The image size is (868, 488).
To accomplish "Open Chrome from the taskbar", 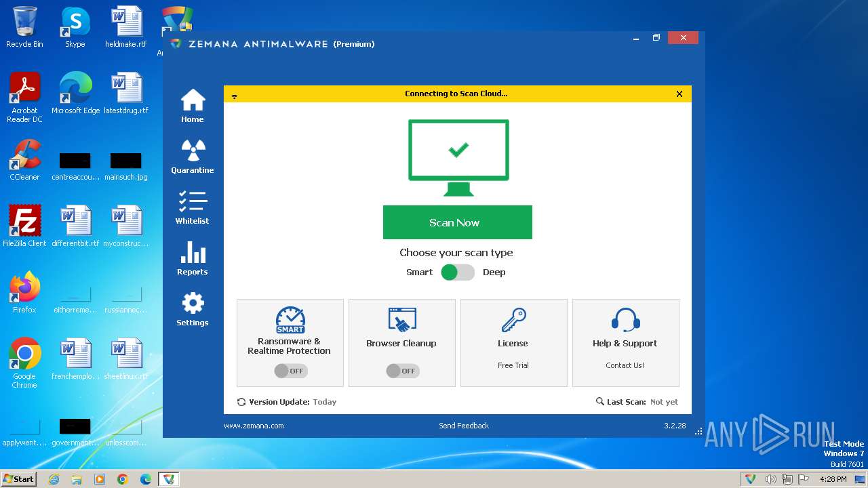I will point(123,479).
